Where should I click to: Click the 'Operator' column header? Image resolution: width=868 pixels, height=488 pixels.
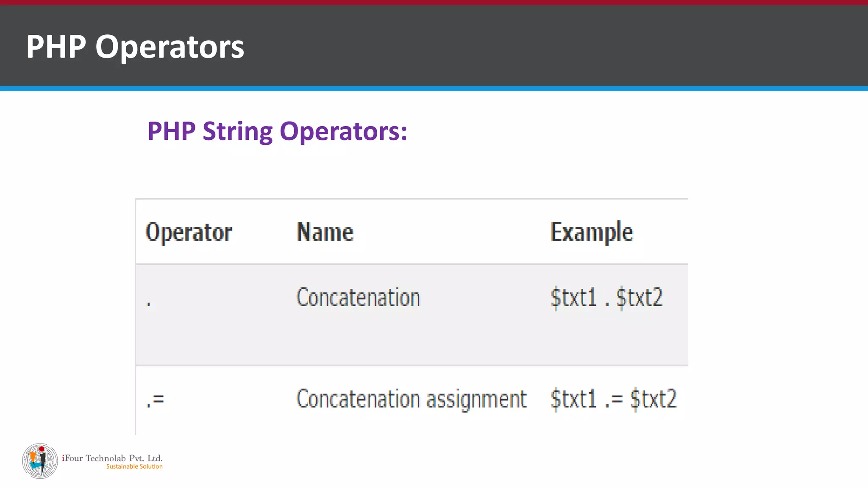(x=189, y=232)
